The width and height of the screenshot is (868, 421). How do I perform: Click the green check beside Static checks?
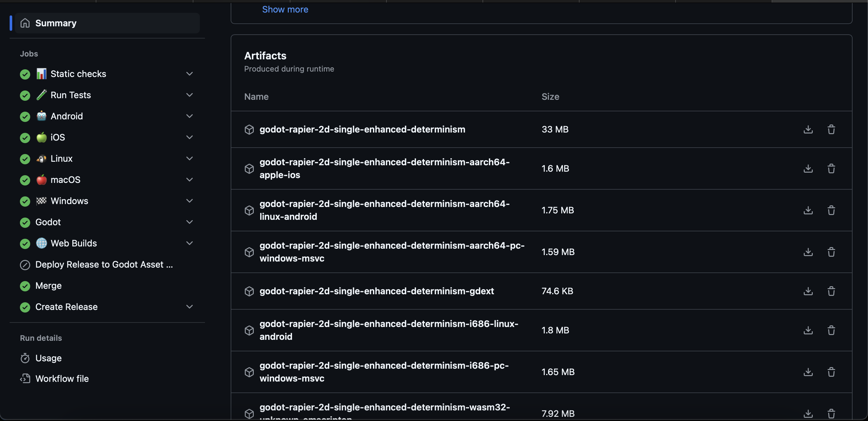click(x=25, y=74)
